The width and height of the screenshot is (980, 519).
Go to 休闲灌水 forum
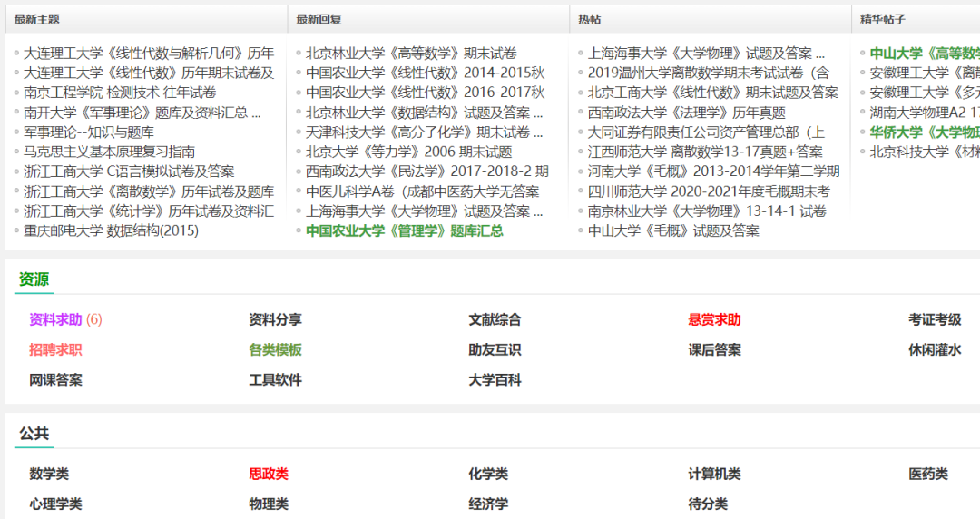935,349
